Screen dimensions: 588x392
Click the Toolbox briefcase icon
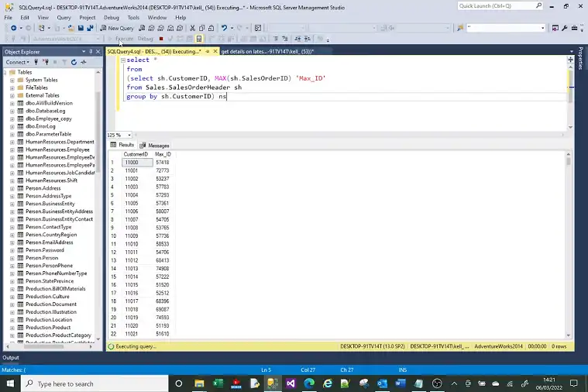pyautogui.click(x=574, y=28)
